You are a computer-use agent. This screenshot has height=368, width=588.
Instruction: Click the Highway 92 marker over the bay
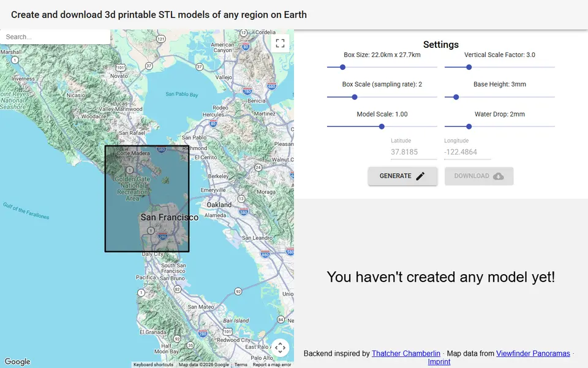coord(238,291)
